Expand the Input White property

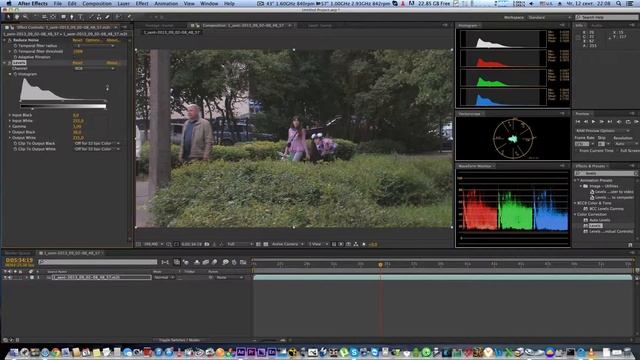pos(10,121)
